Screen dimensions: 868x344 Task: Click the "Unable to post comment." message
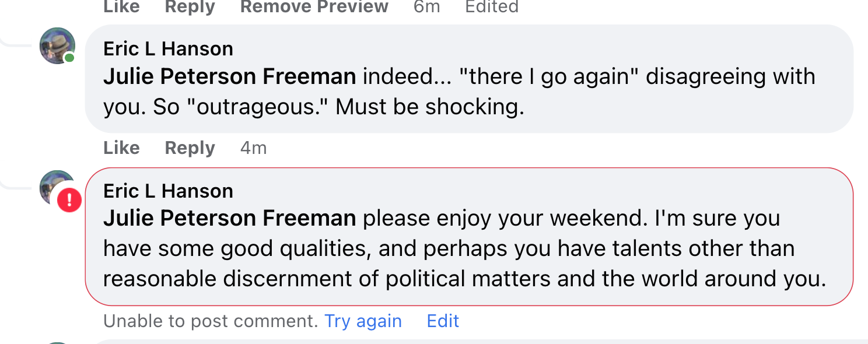[210, 321]
